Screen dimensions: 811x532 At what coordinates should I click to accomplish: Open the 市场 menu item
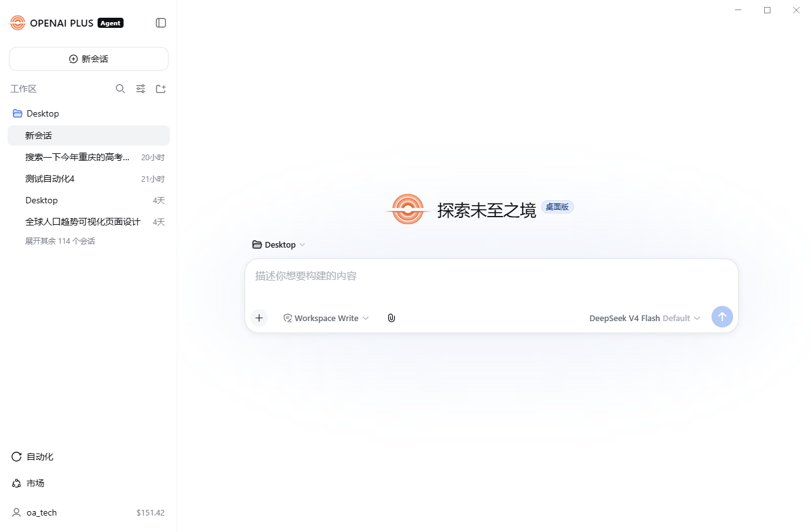point(89,483)
